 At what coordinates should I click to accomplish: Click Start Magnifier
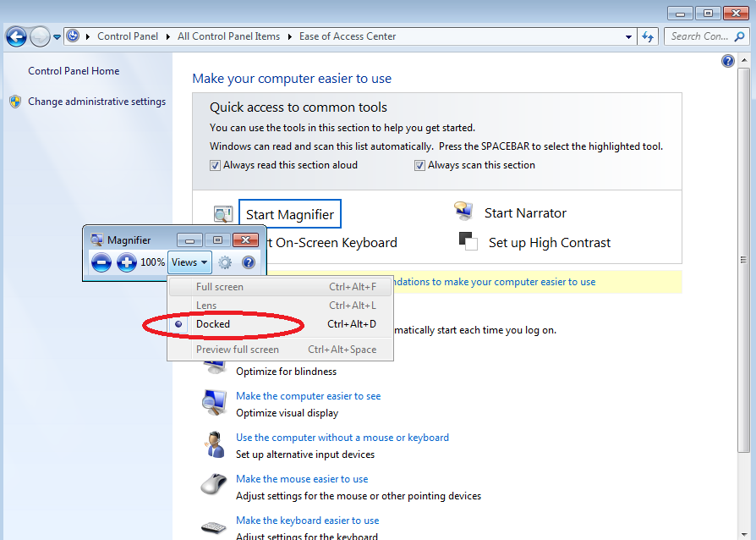tap(290, 214)
